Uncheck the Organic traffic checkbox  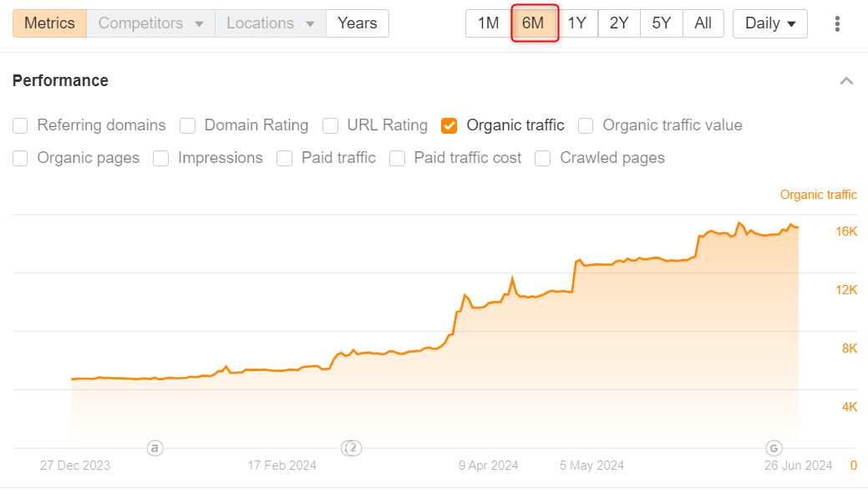[449, 125]
